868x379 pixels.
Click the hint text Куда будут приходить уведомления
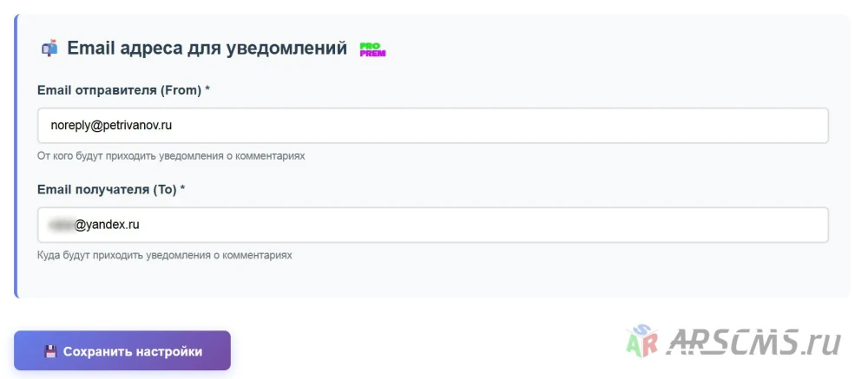point(164,255)
